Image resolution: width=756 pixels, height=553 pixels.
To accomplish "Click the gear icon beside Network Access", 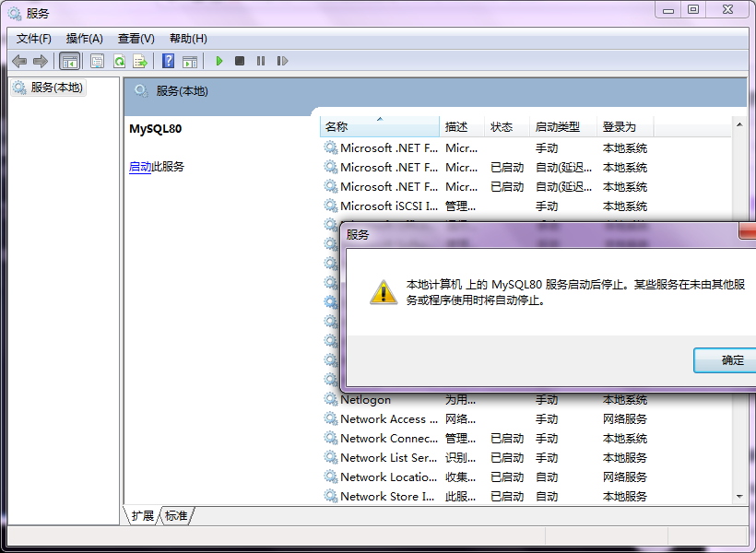I will (330, 418).
